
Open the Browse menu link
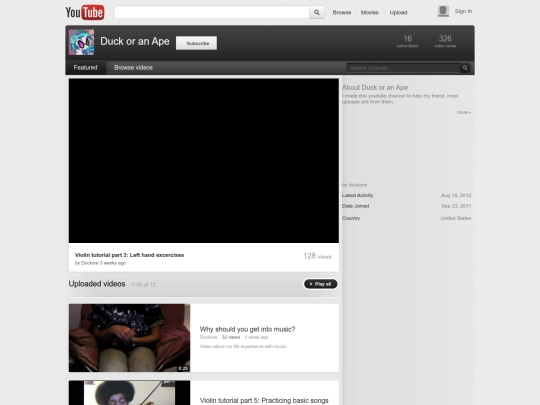[342, 12]
